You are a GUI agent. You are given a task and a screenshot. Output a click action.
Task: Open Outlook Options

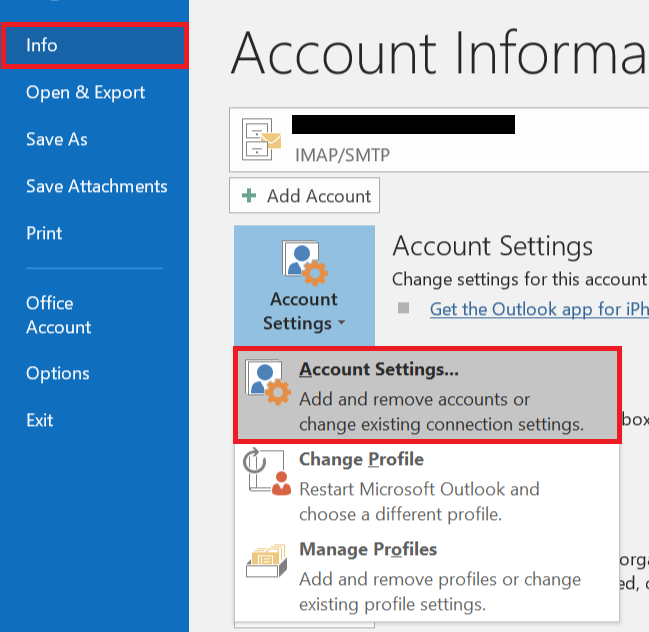pos(58,373)
